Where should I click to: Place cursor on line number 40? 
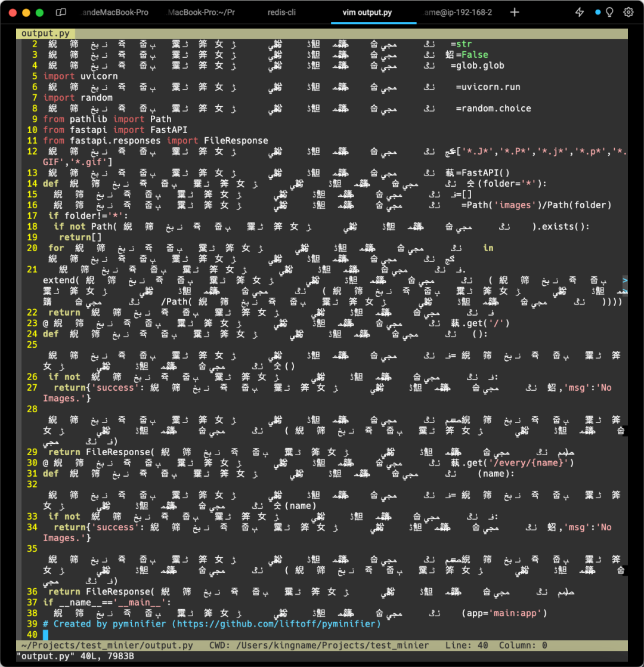click(32, 635)
